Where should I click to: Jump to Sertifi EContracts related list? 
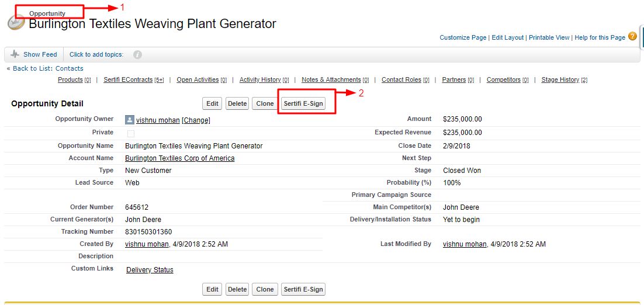point(128,79)
